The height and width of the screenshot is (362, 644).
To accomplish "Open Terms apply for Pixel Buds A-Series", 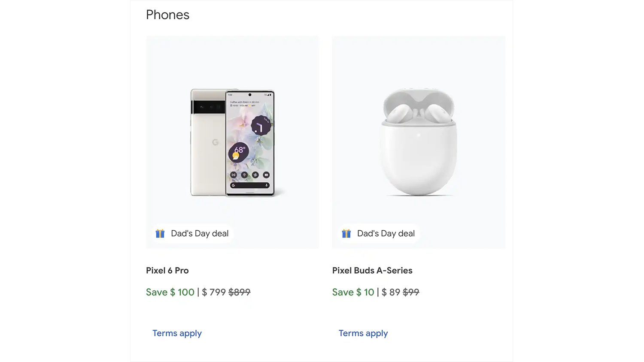I will click(363, 333).
